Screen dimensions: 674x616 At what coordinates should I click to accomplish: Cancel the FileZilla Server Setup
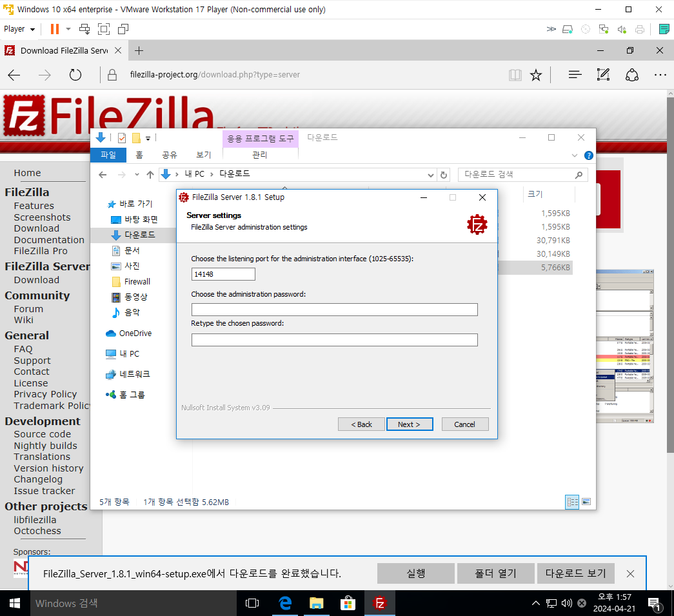pos(464,424)
